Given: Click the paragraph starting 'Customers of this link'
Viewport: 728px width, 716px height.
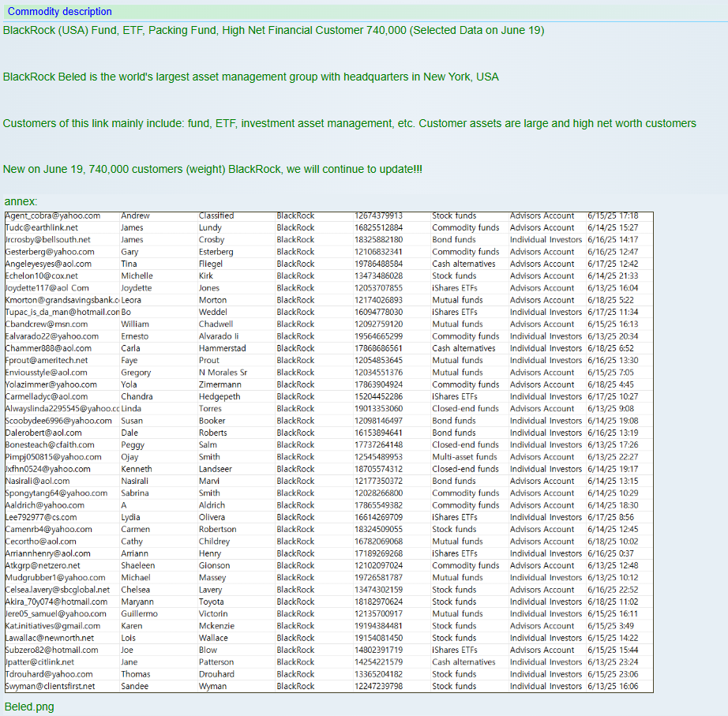Looking at the screenshot, I should [x=349, y=123].
